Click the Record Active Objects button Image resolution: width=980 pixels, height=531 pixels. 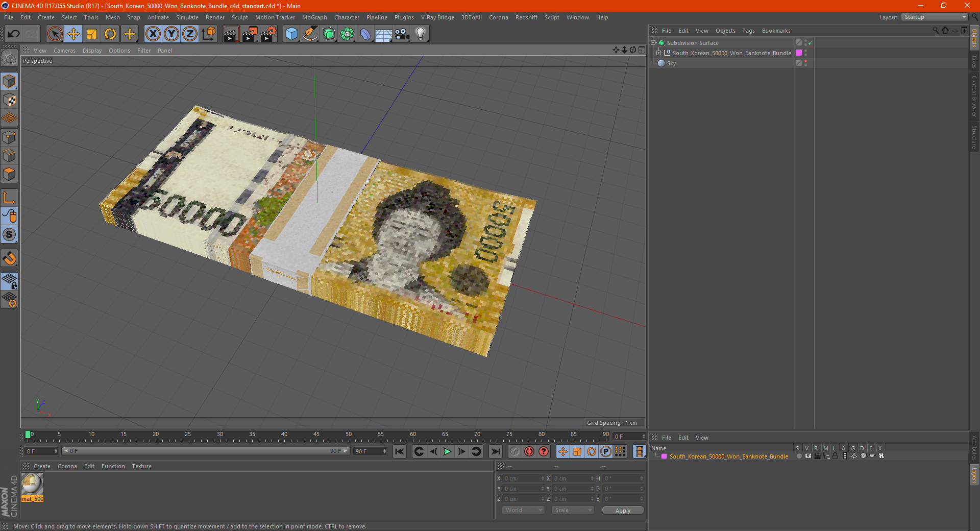point(514,451)
